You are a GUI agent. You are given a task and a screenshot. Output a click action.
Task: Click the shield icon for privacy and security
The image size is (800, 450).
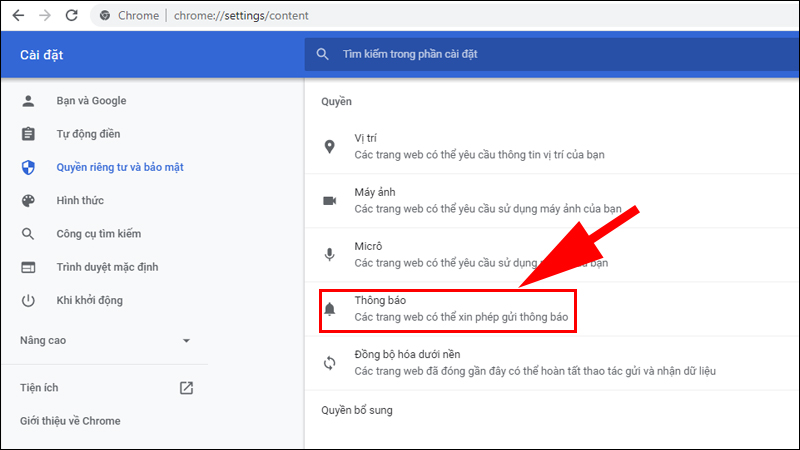[28, 167]
